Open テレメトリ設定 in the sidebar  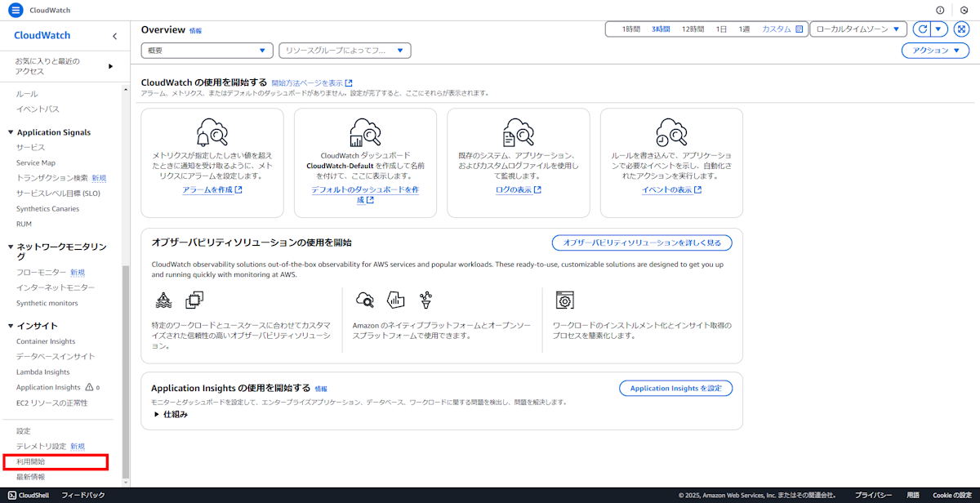pyautogui.click(x=41, y=447)
